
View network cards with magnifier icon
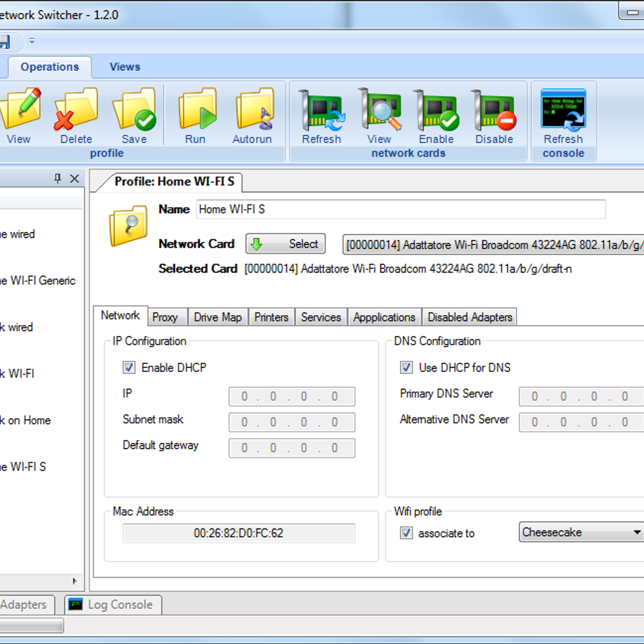(379, 116)
